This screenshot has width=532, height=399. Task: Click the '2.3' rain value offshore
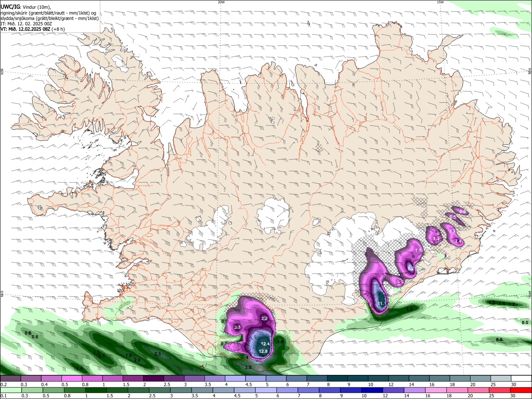[158, 354]
